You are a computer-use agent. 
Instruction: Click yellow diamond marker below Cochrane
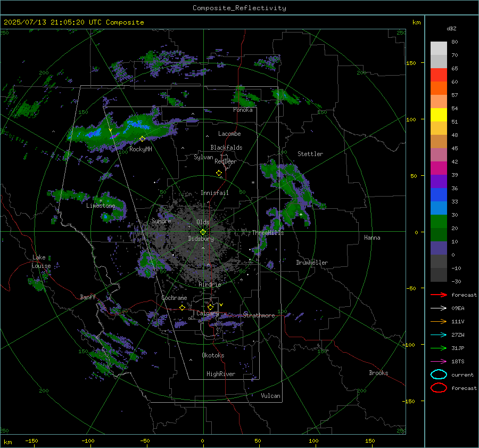point(182,307)
